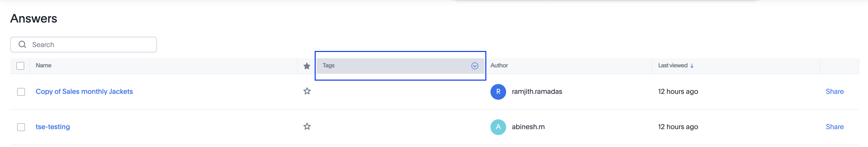Star the tse-testing answer
The image size is (868, 147).
(x=307, y=126)
